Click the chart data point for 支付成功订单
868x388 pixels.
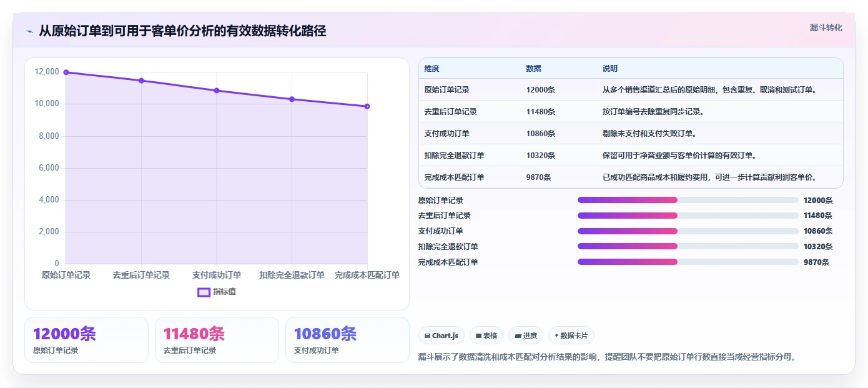(217, 91)
